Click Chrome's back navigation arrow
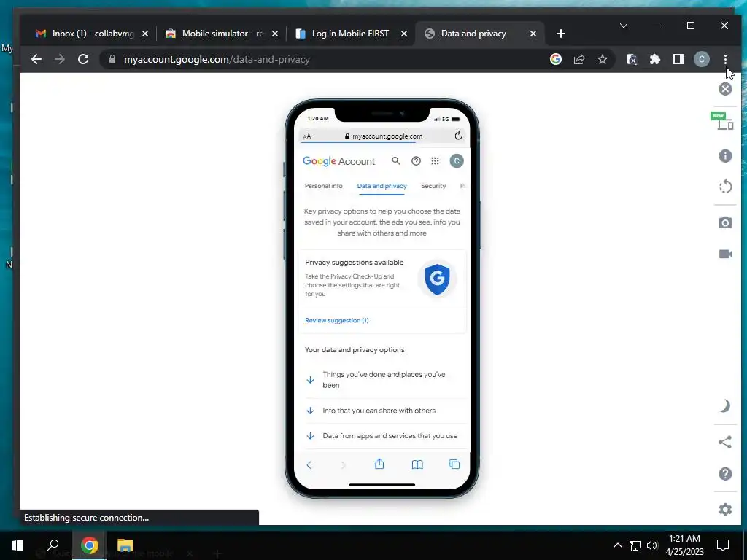Image resolution: width=747 pixels, height=560 pixels. click(36, 60)
